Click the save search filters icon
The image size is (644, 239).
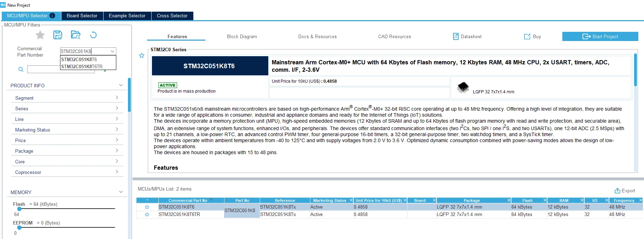pyautogui.click(x=58, y=35)
